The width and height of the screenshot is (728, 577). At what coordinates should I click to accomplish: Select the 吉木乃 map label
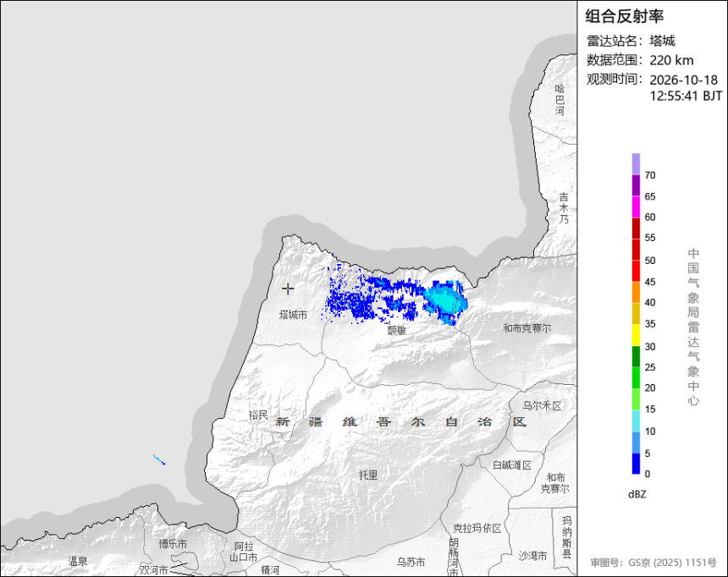563,208
